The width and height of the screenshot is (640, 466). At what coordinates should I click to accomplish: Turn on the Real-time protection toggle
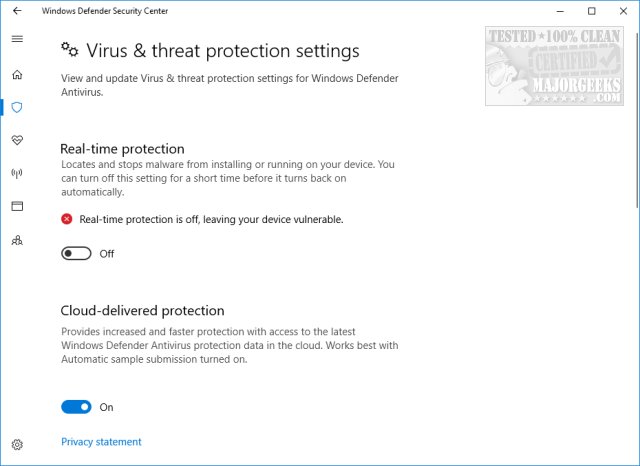76,253
